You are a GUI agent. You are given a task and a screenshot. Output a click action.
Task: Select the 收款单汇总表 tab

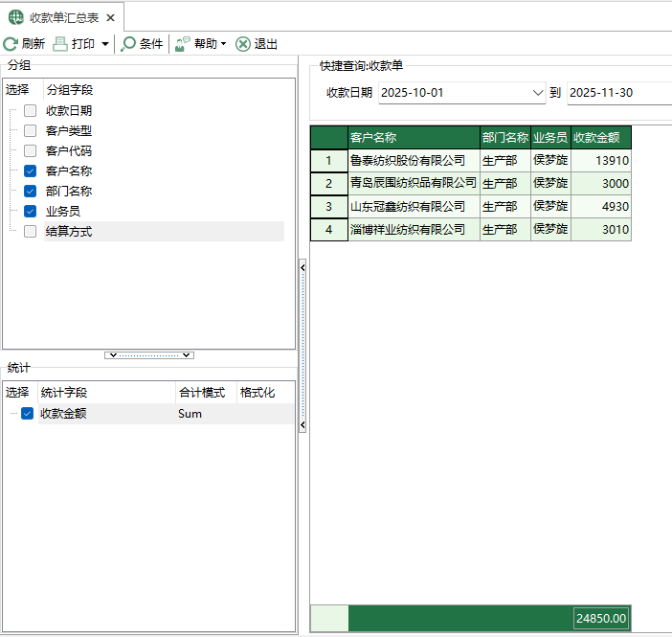[63, 17]
